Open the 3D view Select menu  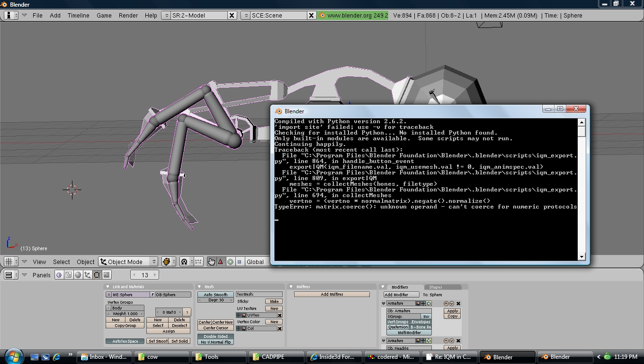coord(61,262)
